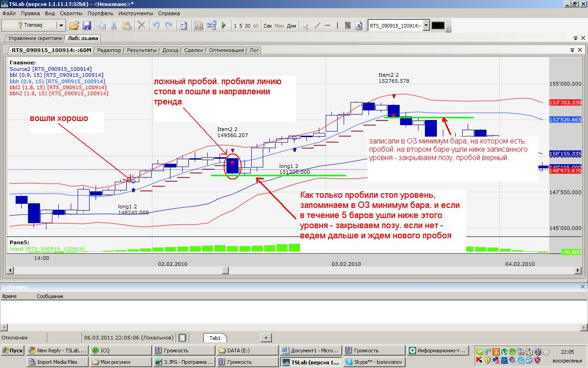Add new tab with plus button
Image resolution: width=588 pixels, height=368 pixels.
click(266, 338)
